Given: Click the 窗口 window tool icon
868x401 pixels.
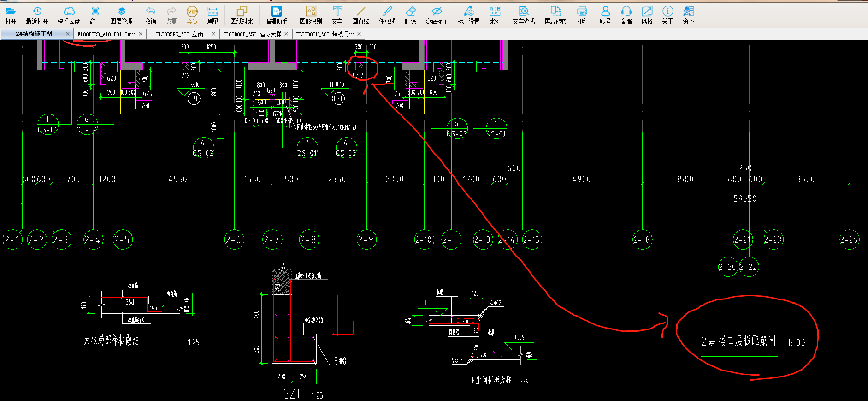Looking at the screenshot, I should [95, 15].
